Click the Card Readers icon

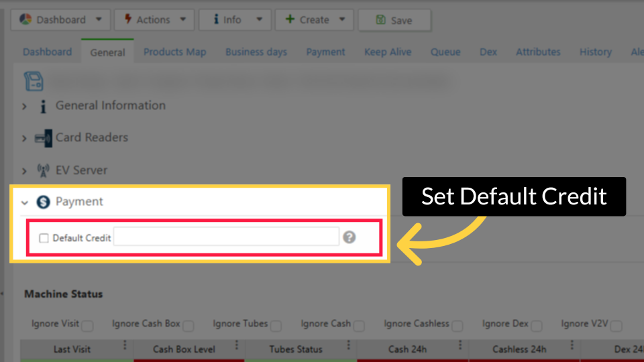(x=43, y=138)
